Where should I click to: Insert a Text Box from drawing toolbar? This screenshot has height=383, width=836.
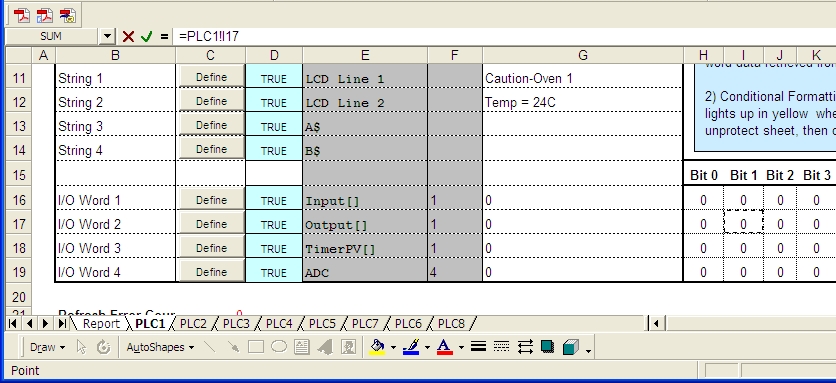[301, 347]
